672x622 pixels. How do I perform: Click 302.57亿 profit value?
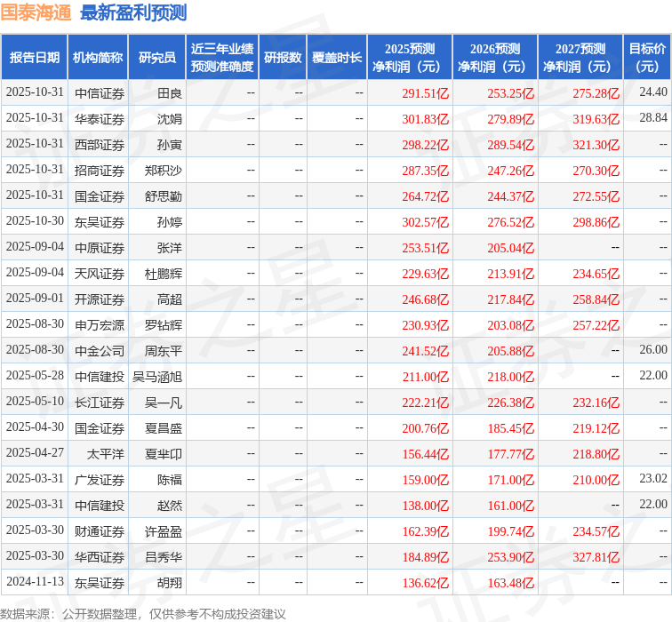click(425, 222)
